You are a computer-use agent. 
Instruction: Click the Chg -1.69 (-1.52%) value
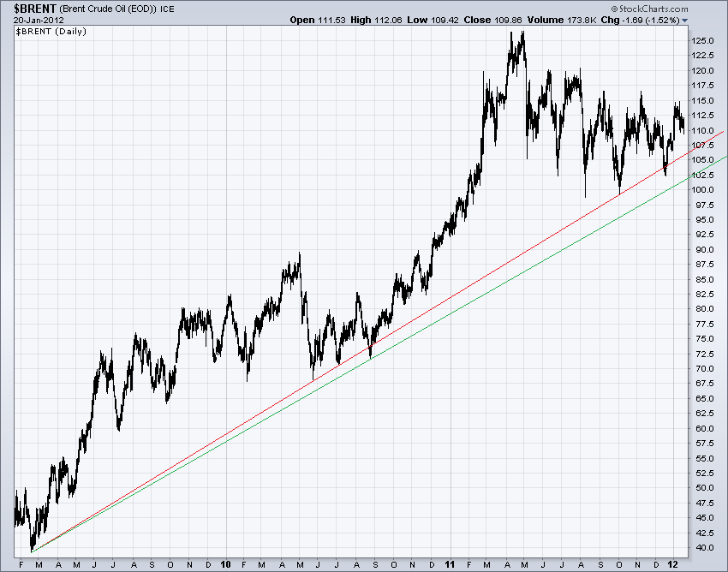pos(641,20)
